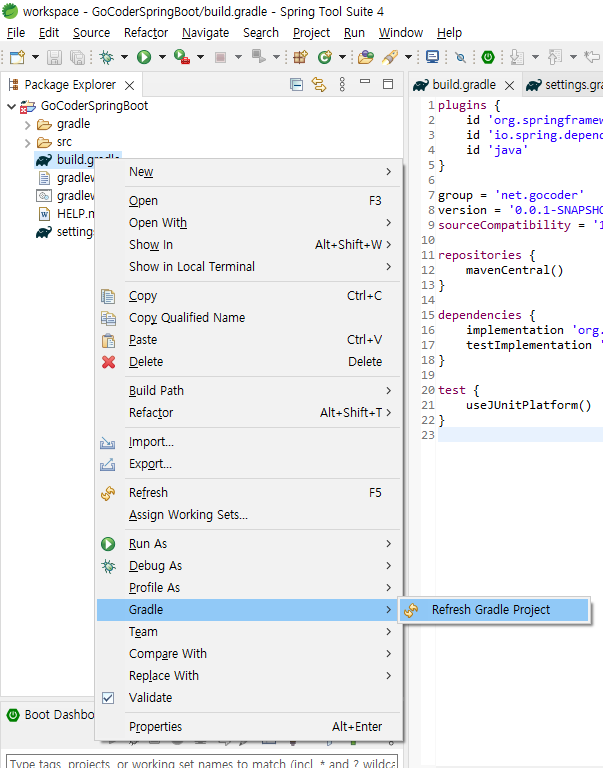The height and width of the screenshot is (768, 603).
Task: Select Paste in context menu
Action: coord(249,340)
